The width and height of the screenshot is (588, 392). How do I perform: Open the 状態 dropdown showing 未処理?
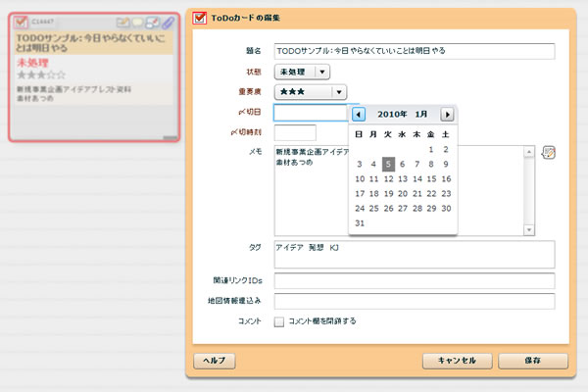[302, 72]
